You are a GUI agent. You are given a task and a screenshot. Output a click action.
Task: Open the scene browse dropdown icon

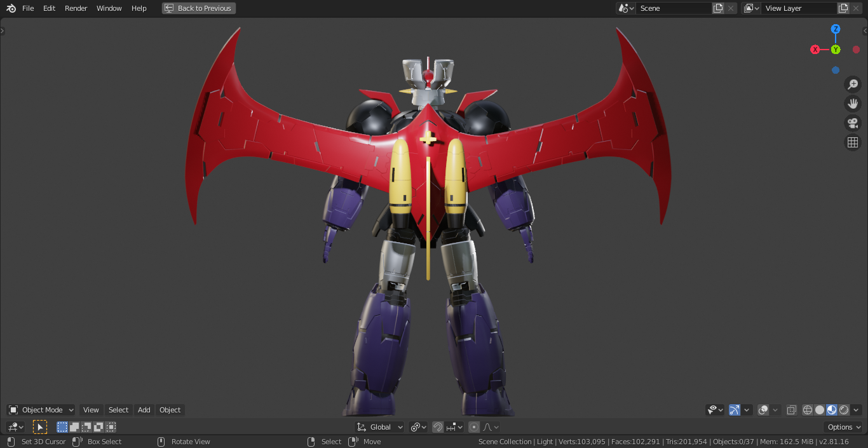tap(626, 8)
